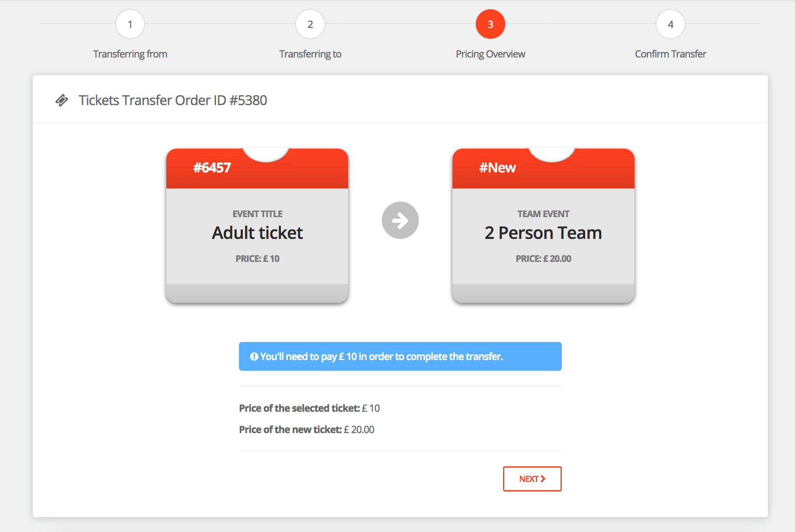Viewport: 795px width, 532px height.
Task: Click the new ticket price line
Action: pos(307,430)
